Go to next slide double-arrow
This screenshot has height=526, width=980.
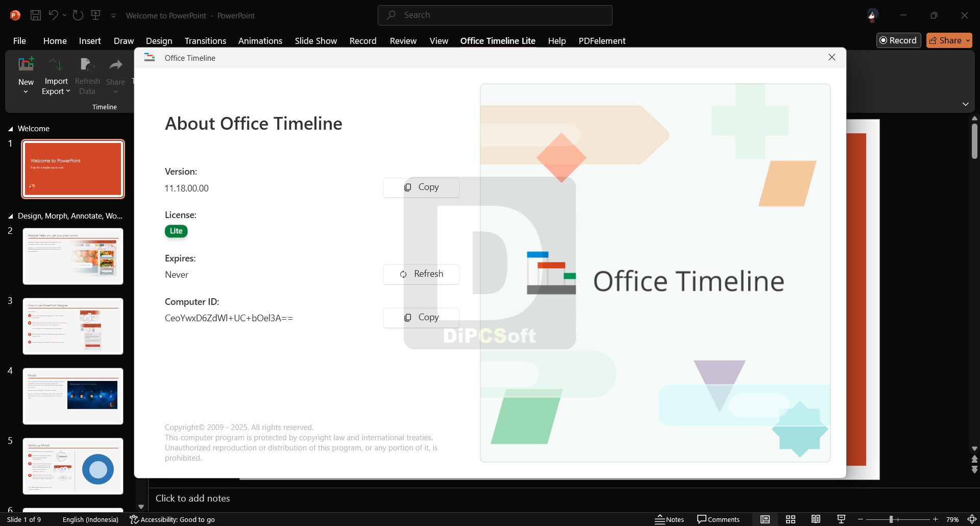tap(974, 469)
